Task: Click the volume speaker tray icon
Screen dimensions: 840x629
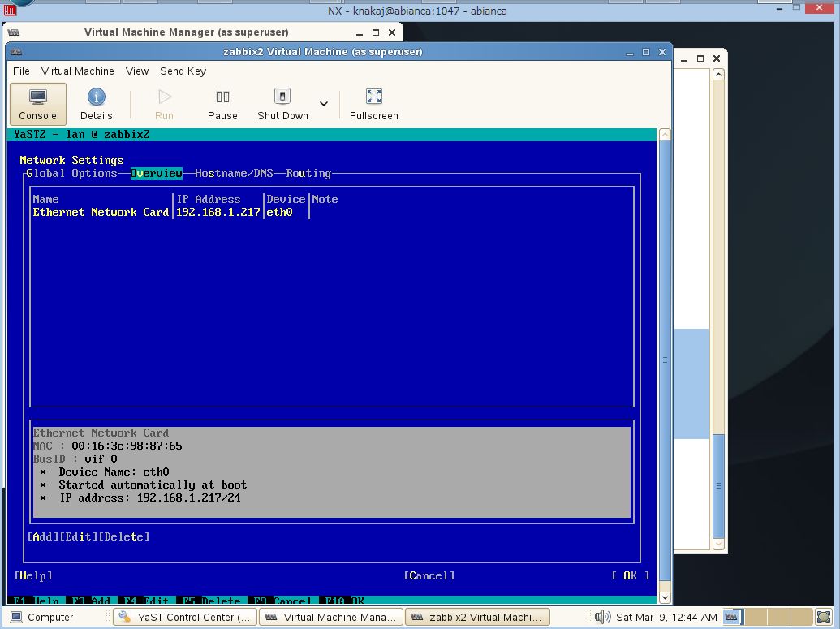Action: coord(603,617)
